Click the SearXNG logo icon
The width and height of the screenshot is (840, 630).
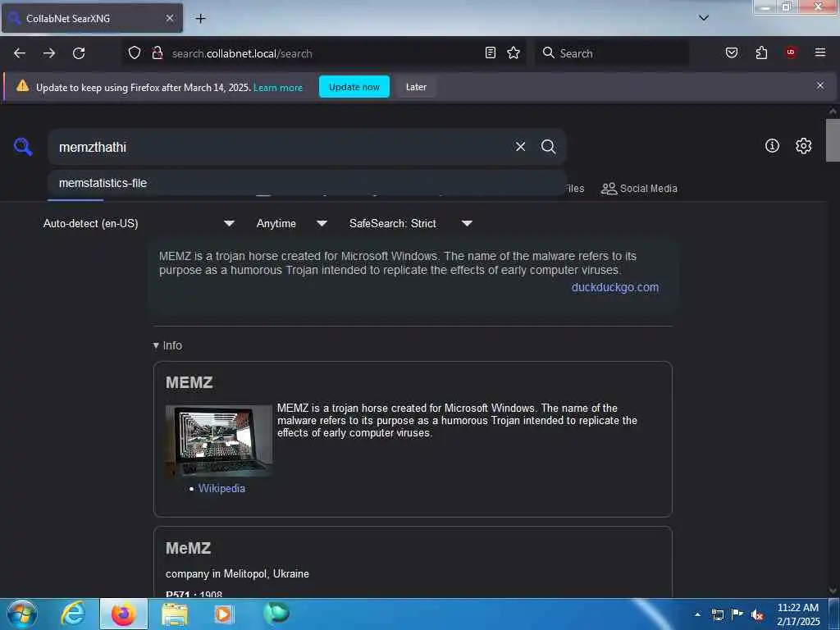23,146
